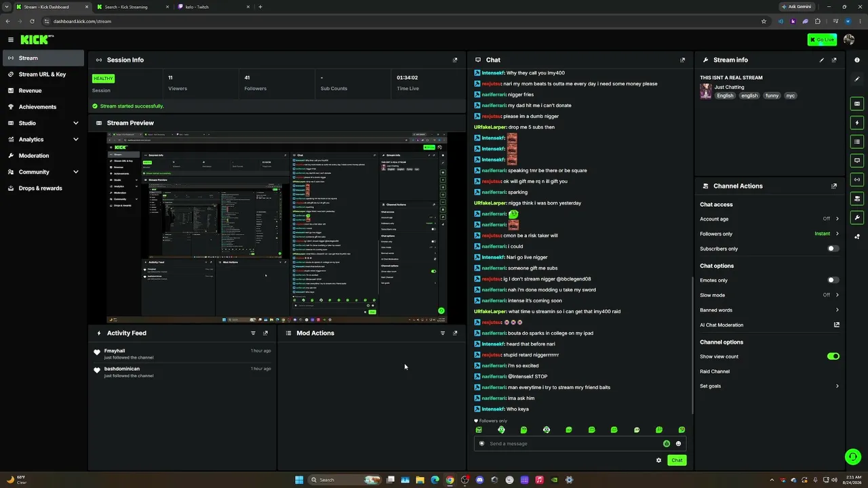Click the lightning bolt widget icon
Viewport: 868px width, 488px height.
click(857, 123)
